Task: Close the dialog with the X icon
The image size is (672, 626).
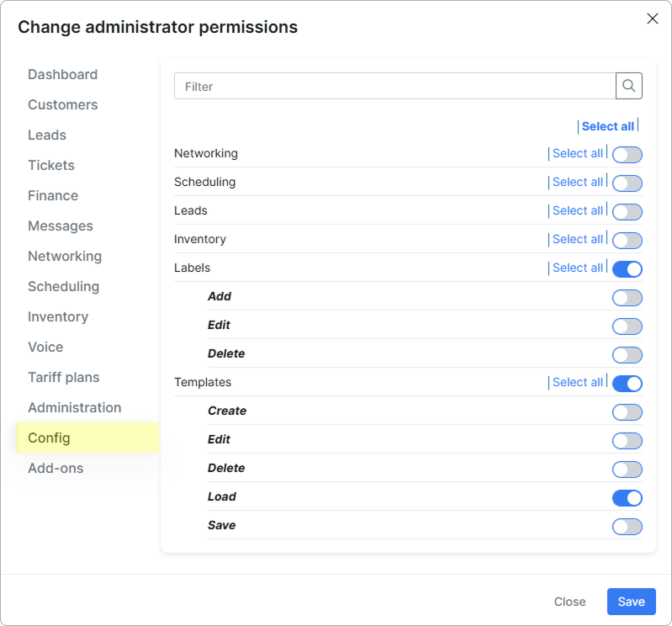Action: pyautogui.click(x=653, y=19)
